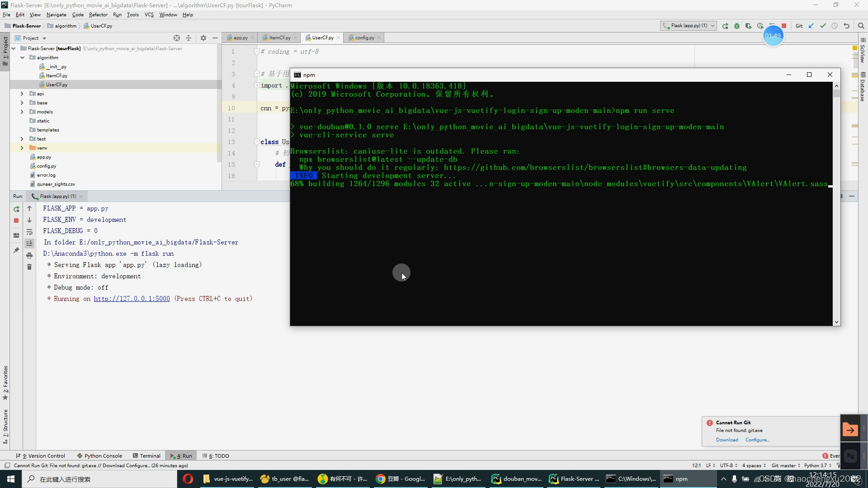Toggle Scroll to End in Run console

coord(29,244)
